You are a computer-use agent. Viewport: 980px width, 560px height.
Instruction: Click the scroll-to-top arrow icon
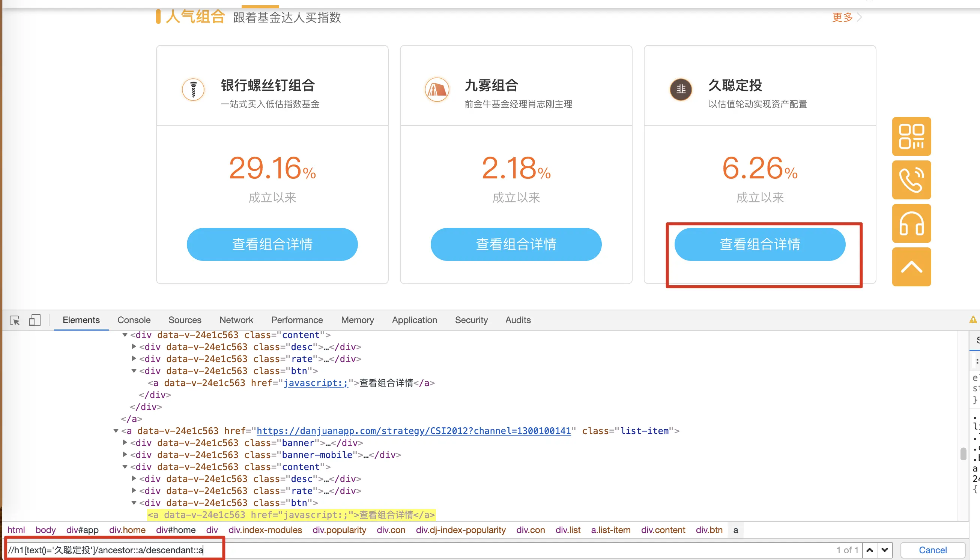[x=911, y=267]
